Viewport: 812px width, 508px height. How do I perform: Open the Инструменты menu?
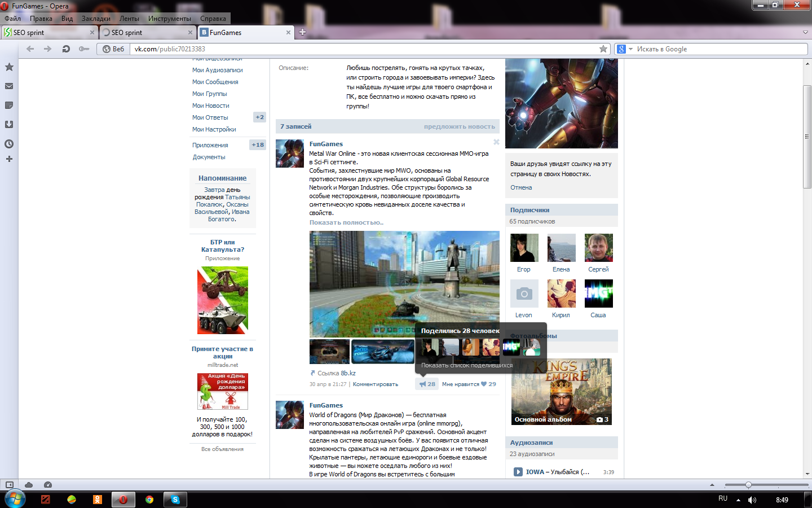[x=170, y=19]
